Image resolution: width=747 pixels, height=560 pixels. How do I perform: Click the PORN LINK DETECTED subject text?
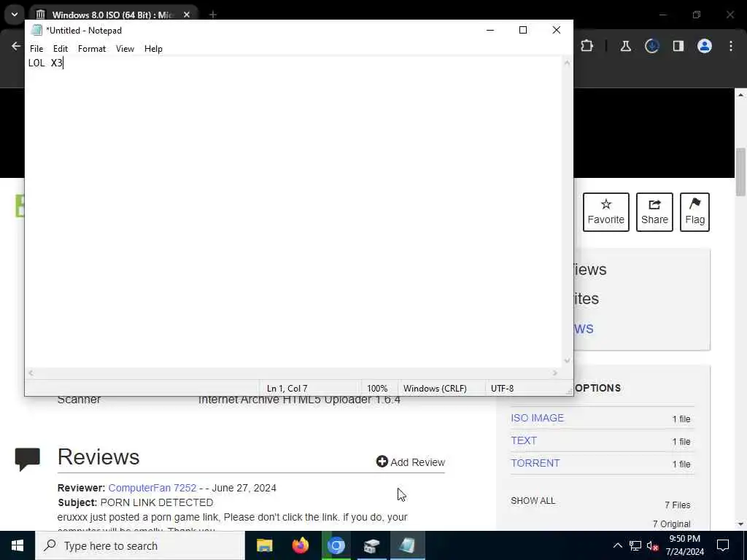point(157,502)
